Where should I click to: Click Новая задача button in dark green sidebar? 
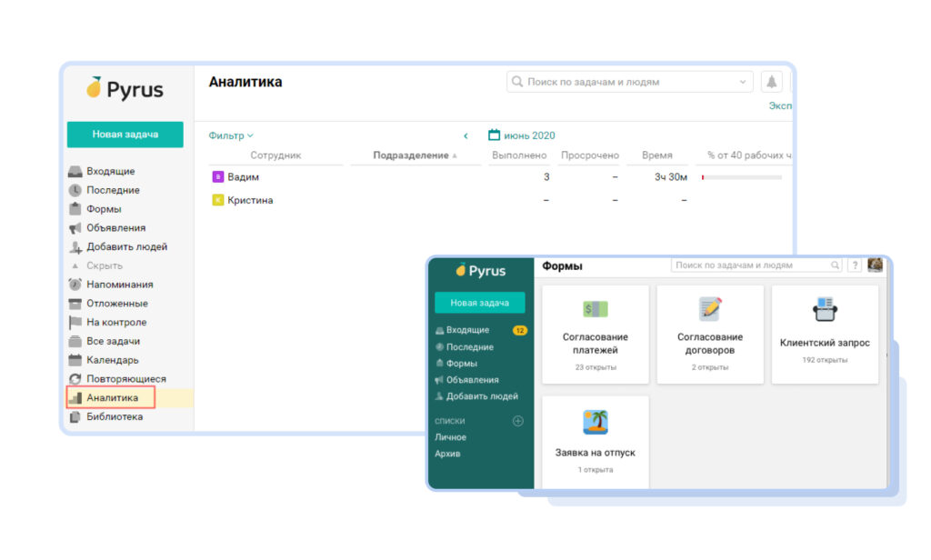coord(480,303)
